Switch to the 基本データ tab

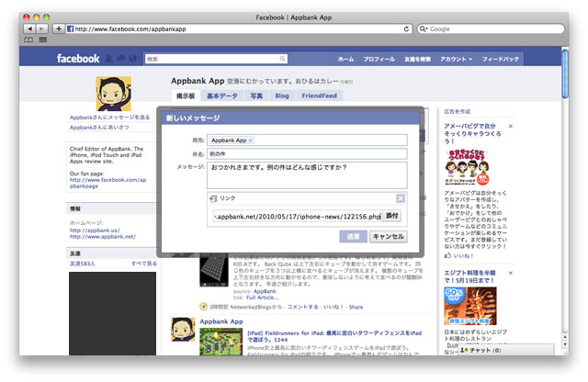[x=222, y=95]
